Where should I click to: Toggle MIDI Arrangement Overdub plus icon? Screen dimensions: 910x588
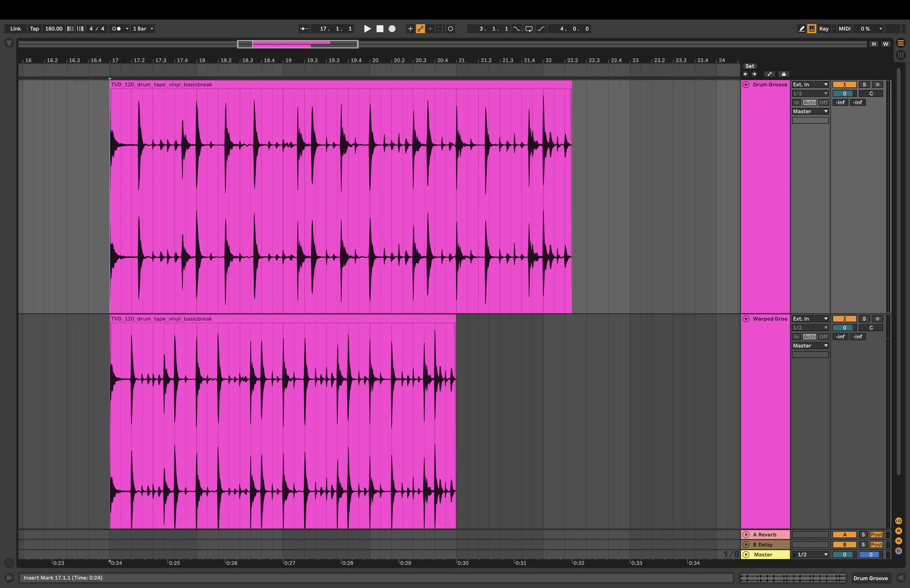pos(410,29)
